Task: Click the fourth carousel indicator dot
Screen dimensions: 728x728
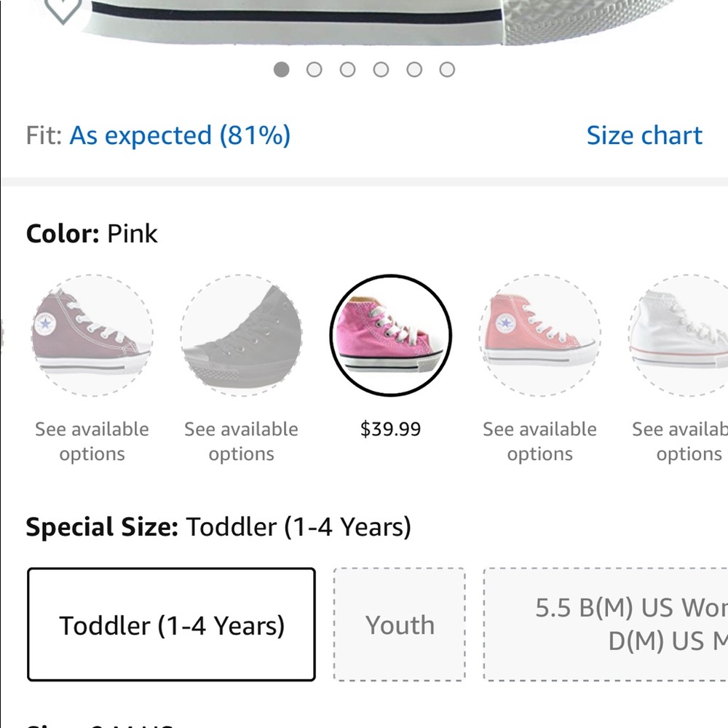Action: point(381,69)
